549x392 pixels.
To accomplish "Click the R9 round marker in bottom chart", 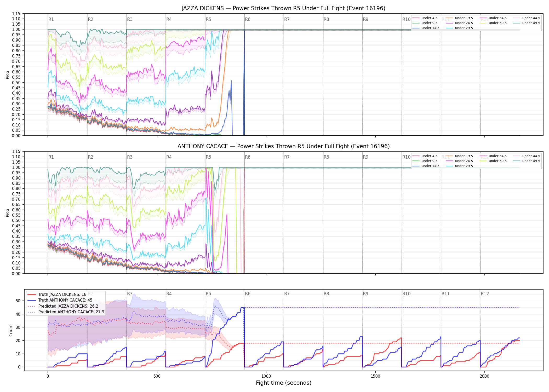I will pos(365,294).
